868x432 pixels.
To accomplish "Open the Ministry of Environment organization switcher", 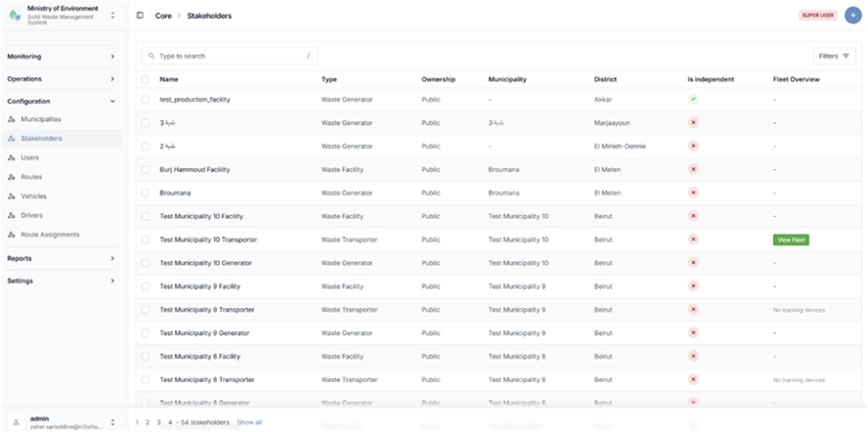I will pos(113,16).
